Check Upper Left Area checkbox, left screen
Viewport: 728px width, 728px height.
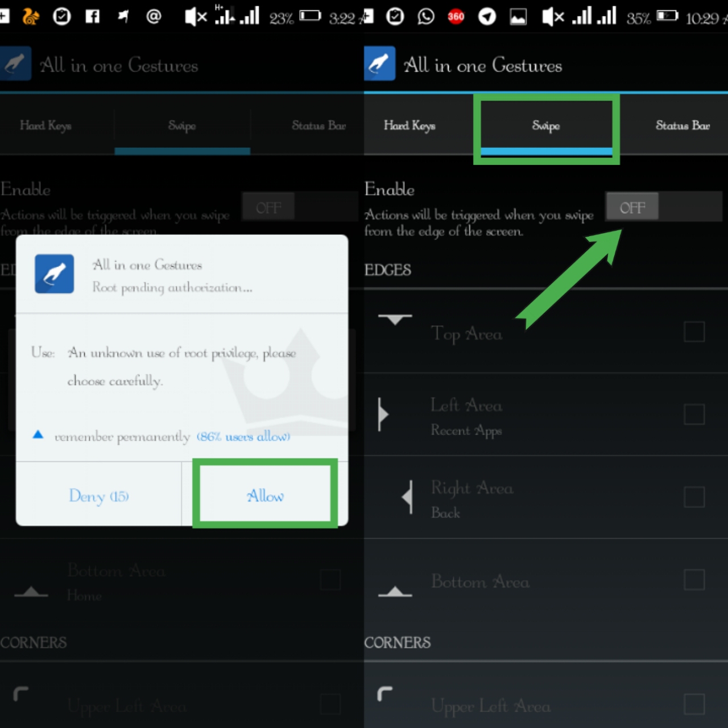330,704
